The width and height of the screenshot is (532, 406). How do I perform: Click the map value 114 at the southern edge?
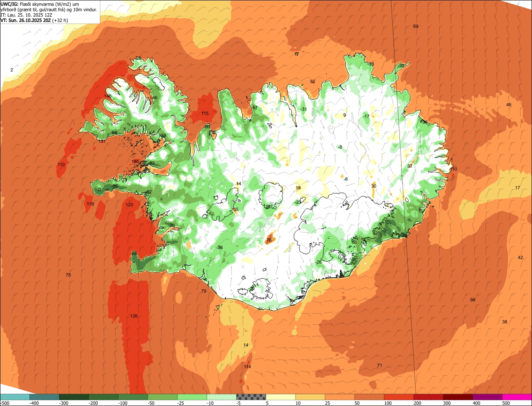[247, 367]
